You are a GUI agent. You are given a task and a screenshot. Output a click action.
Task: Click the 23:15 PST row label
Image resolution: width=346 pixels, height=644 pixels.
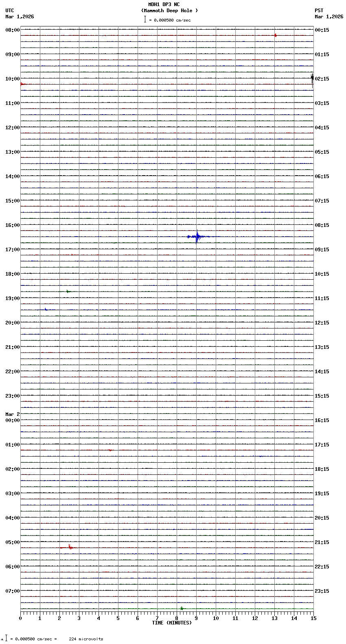pos(322,591)
